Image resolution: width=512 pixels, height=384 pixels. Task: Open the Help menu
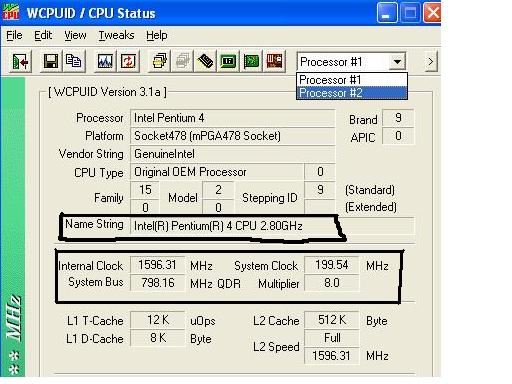pyautogui.click(x=157, y=35)
